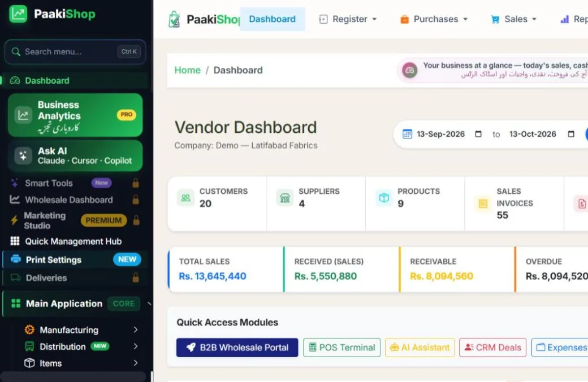Open Dashboard in the sidebar menu
This screenshot has height=382, width=588.
[75, 81]
